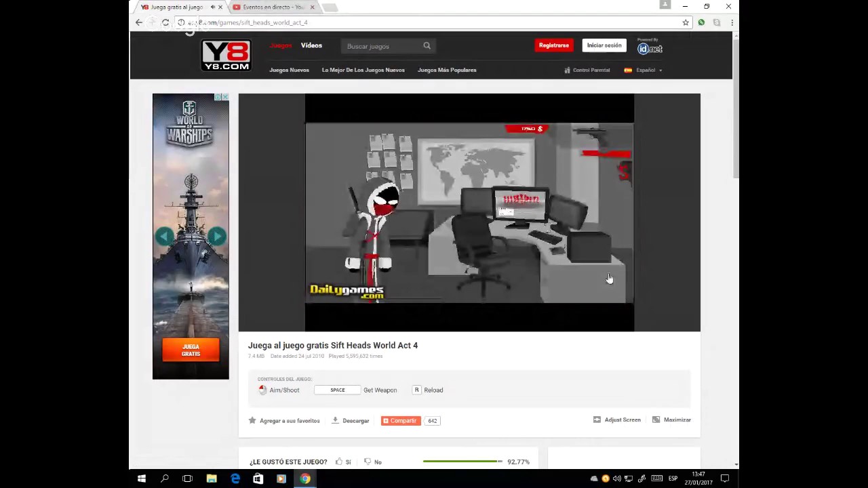
Task: Click the Control Parental icon link
Action: tap(587, 70)
